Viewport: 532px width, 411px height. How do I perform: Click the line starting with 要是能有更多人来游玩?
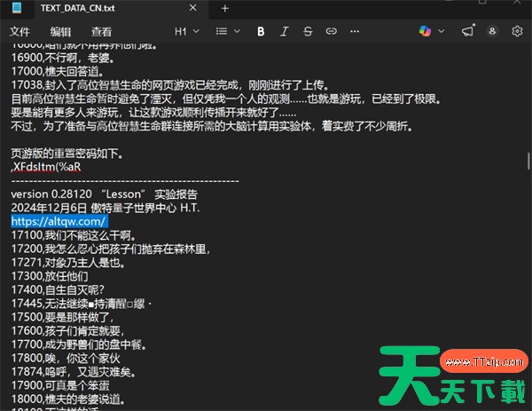(153, 113)
